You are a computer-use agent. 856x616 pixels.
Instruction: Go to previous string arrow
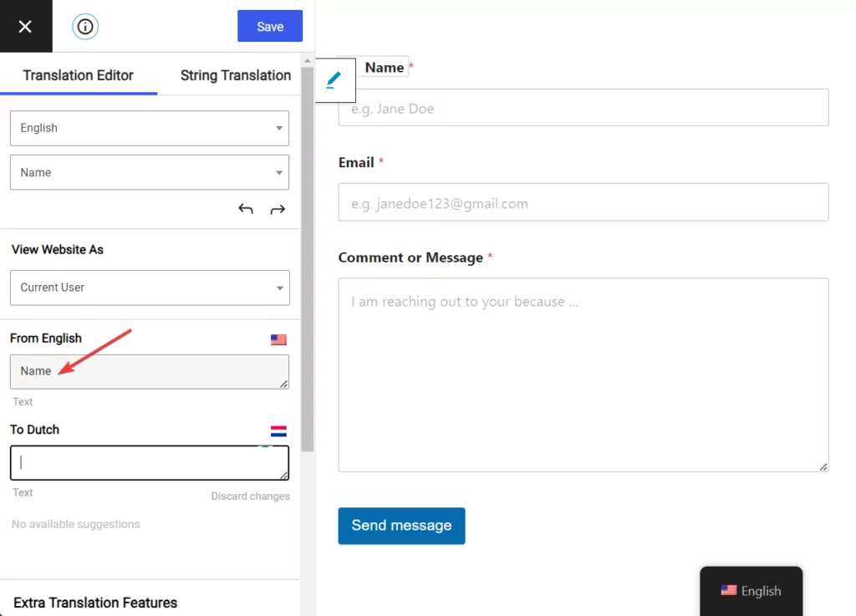click(x=246, y=209)
